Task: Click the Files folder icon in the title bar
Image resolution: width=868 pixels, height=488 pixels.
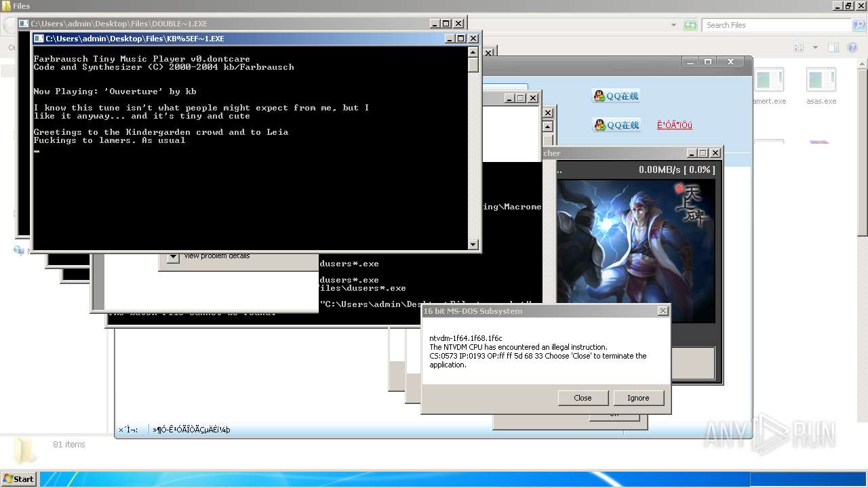Action: tap(6, 6)
